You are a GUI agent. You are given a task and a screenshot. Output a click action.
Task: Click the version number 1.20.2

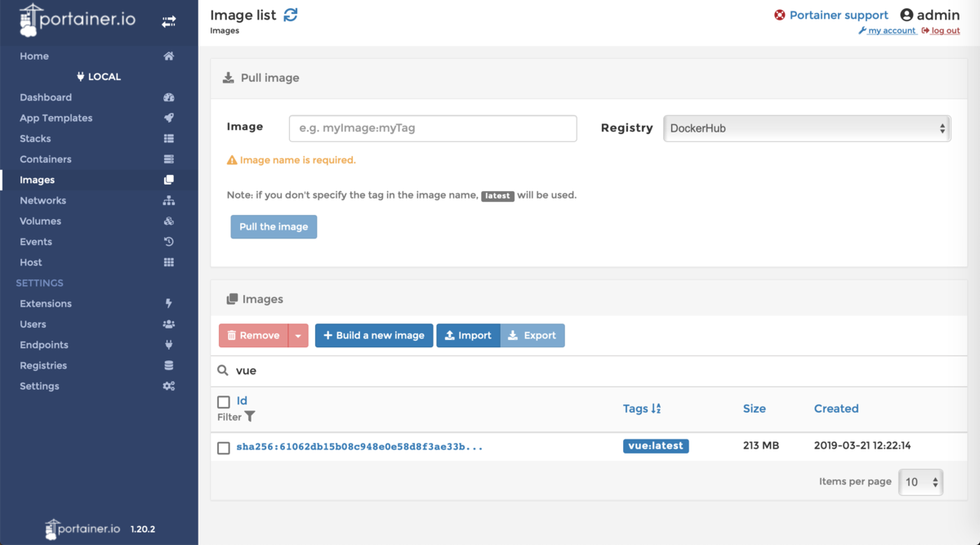143,529
